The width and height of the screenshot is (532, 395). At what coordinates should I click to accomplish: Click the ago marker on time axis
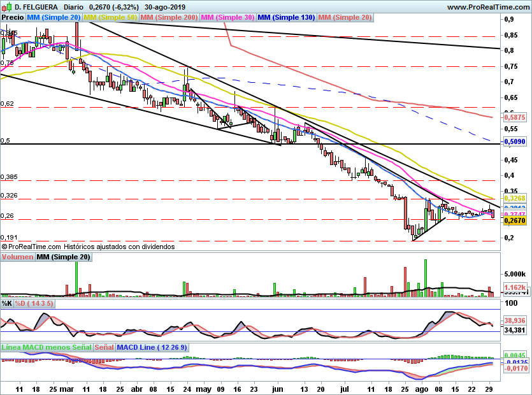(422, 389)
